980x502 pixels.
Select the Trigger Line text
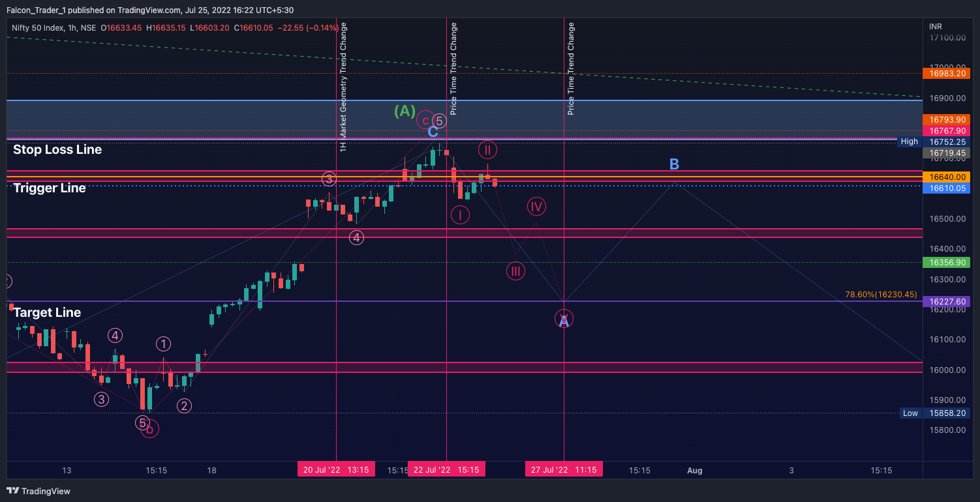tap(50, 188)
